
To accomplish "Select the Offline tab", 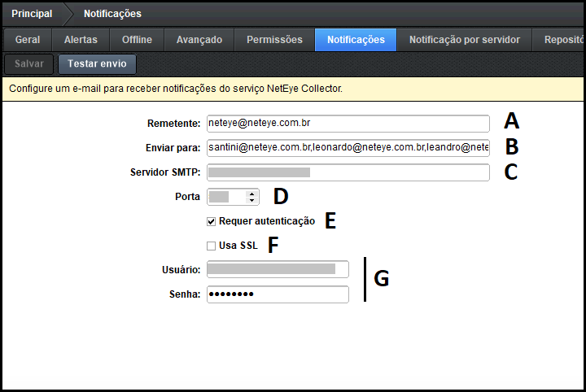I will coord(137,40).
